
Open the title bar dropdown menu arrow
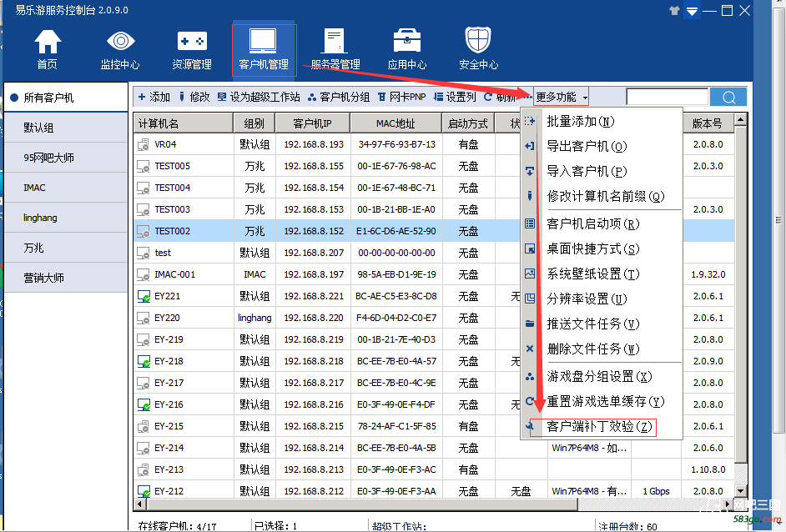693,11
